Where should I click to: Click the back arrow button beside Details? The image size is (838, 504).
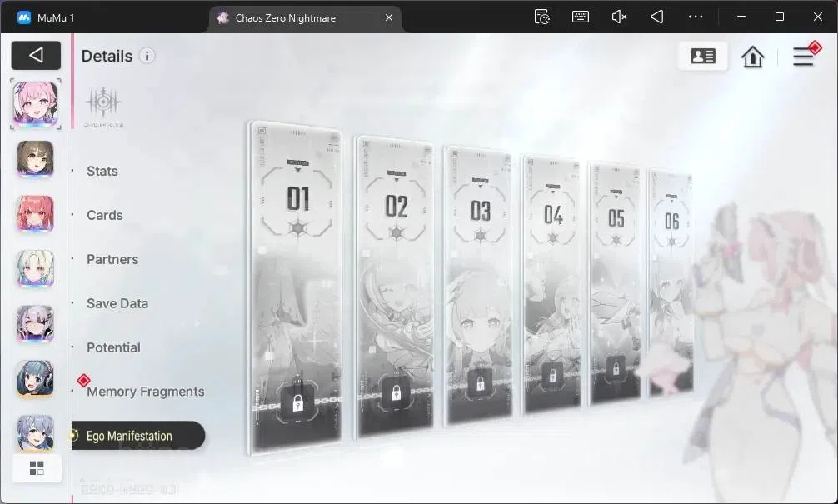click(36, 56)
